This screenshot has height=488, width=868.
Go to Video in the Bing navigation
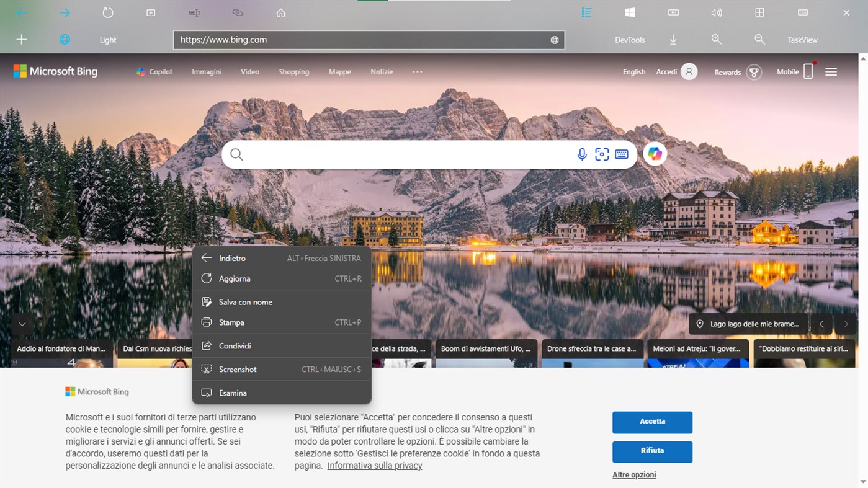pos(250,72)
